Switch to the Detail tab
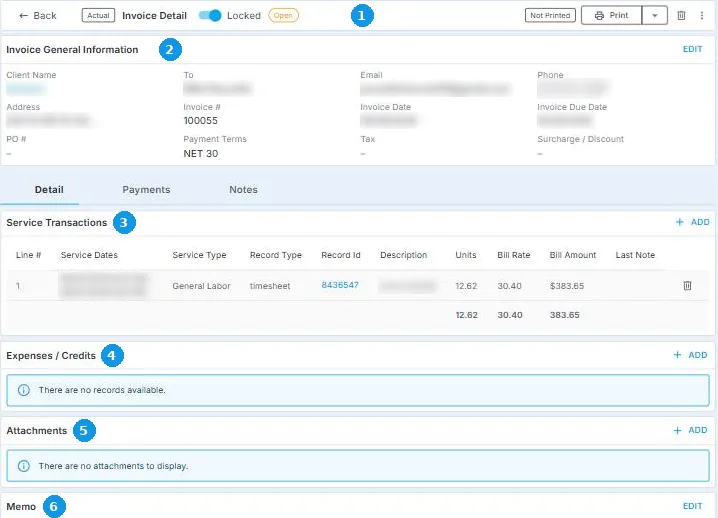The height and width of the screenshot is (518, 718). coord(49,190)
